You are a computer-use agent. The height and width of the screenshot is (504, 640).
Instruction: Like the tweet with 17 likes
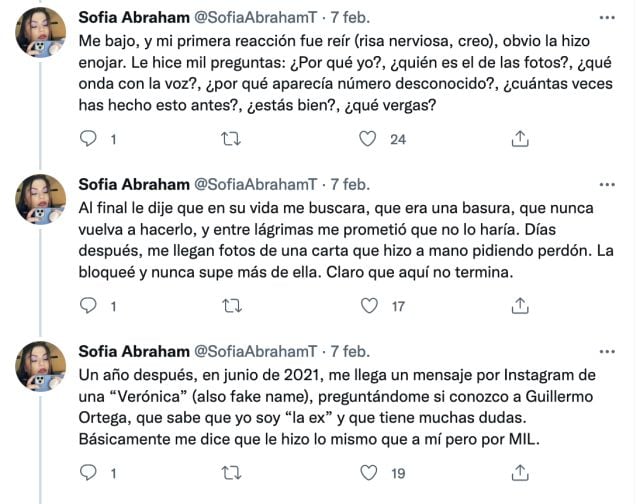[370, 305]
